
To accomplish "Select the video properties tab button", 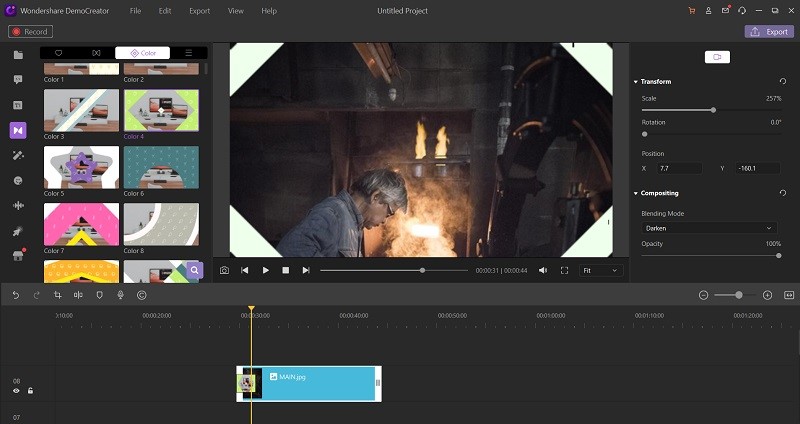I will (717, 57).
